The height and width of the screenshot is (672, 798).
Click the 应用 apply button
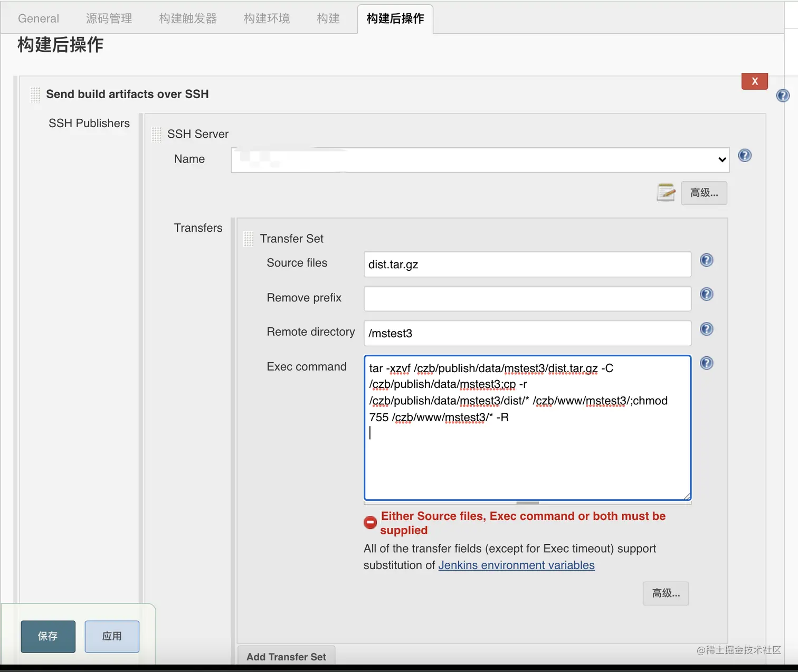click(112, 637)
